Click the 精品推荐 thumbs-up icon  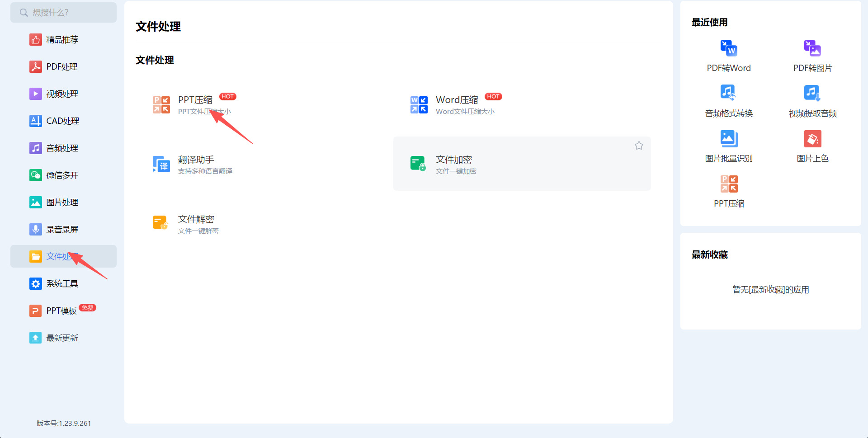(x=36, y=40)
